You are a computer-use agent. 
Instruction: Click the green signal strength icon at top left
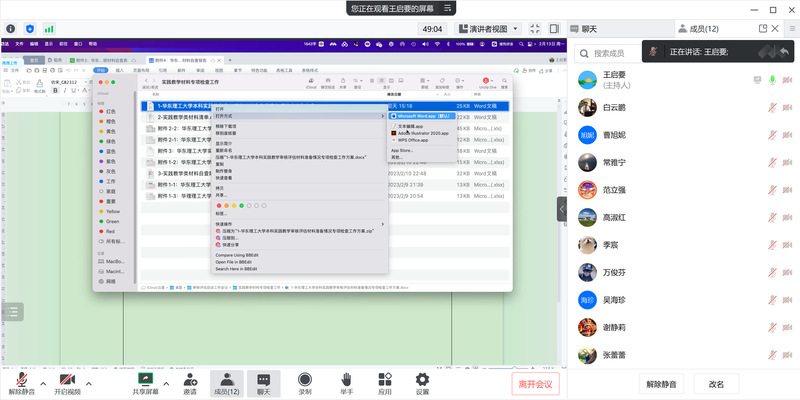pyautogui.click(x=50, y=29)
